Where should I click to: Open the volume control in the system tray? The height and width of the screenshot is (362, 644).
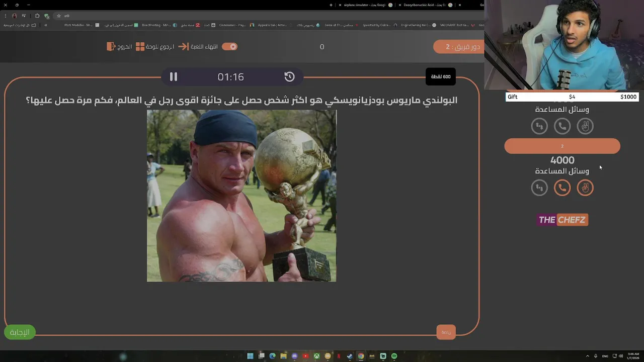[x=621, y=356]
